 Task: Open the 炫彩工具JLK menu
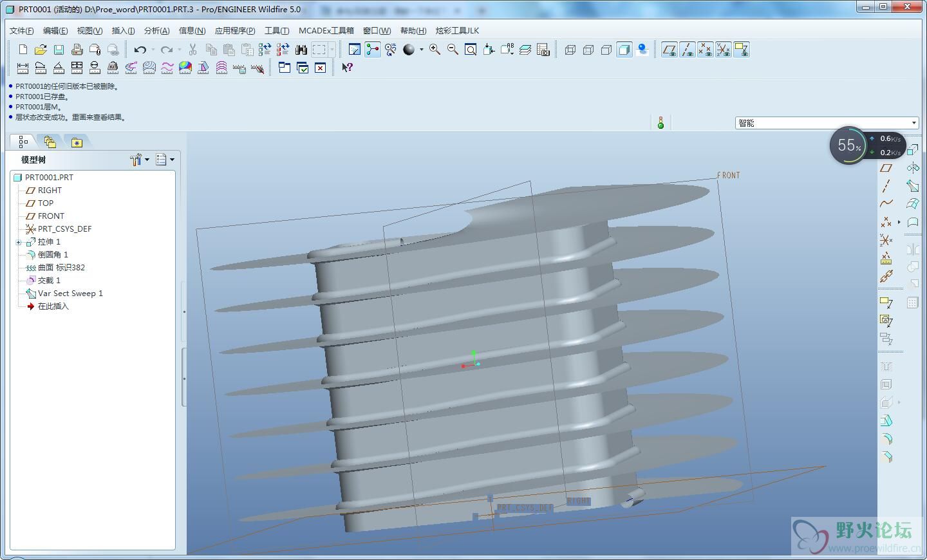click(457, 30)
